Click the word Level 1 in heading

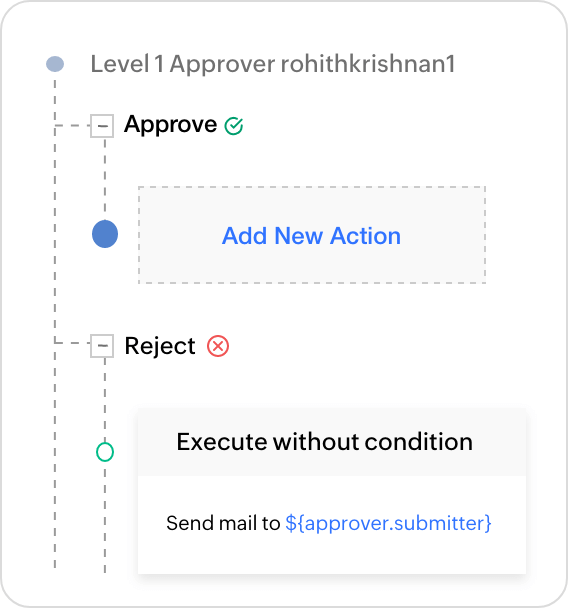click(x=127, y=64)
